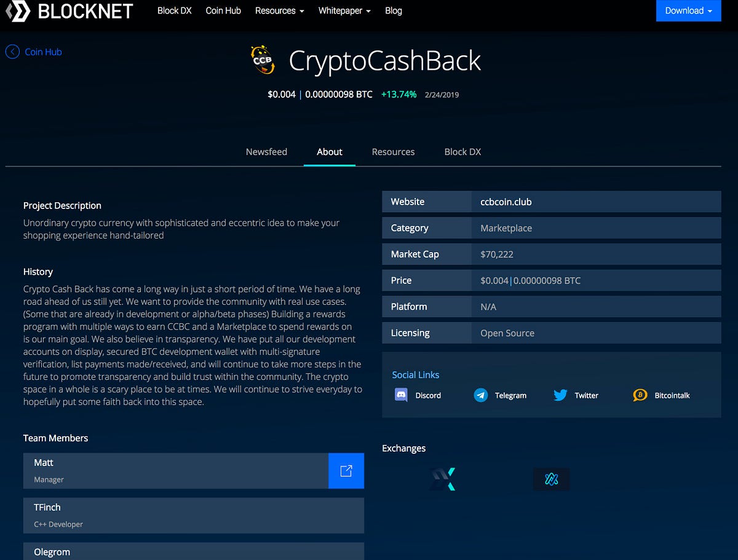
Task: Click the CryptoCashBack page title
Action: (385, 60)
